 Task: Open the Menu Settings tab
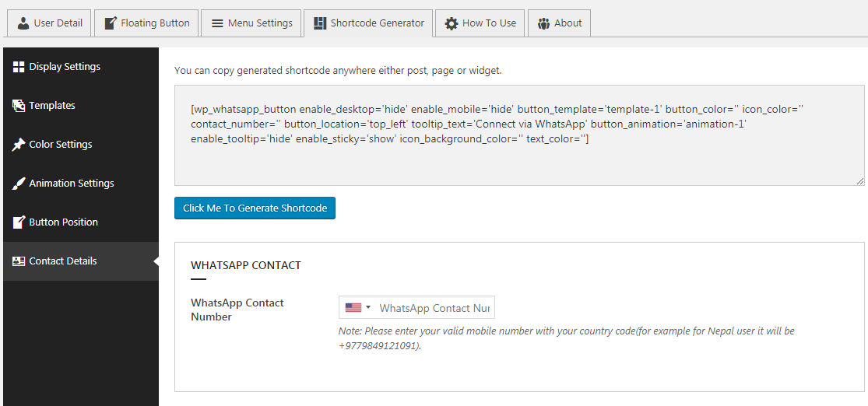251,23
